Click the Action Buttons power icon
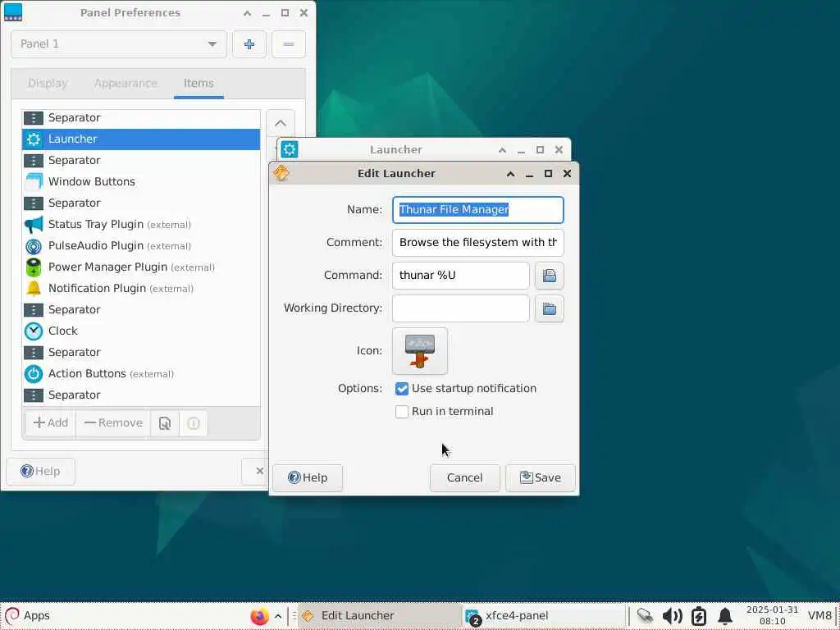840x630 pixels. pyautogui.click(x=33, y=374)
